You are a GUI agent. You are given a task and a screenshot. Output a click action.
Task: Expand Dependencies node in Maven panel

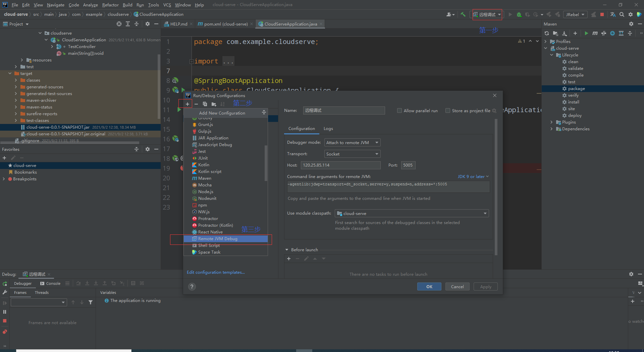(x=551, y=129)
